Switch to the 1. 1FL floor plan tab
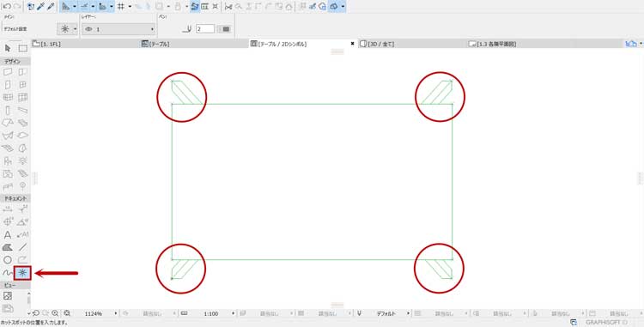Viewport: 644px width, 327px height. [x=47, y=44]
